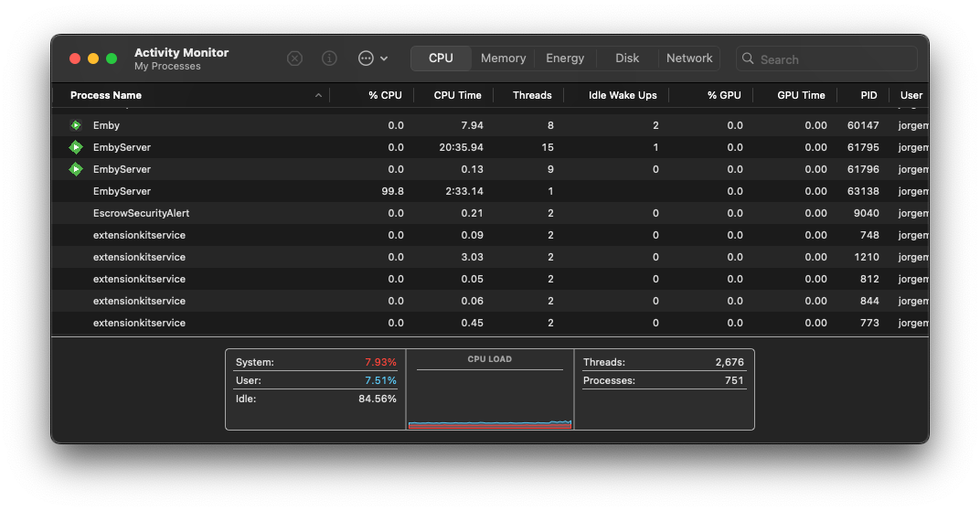This screenshot has width=980, height=511.
Task: Click the Processes 751 total
Action: coord(734,380)
